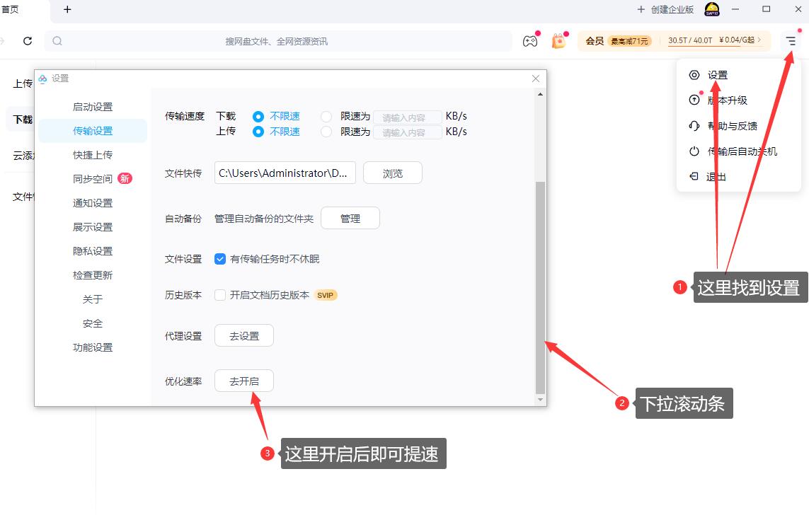809x532 pixels.
Task: Click the user avatar icon
Action: click(712, 9)
